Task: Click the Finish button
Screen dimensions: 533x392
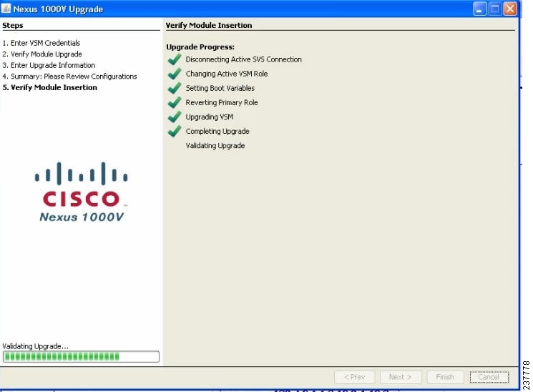Action: pos(445,377)
